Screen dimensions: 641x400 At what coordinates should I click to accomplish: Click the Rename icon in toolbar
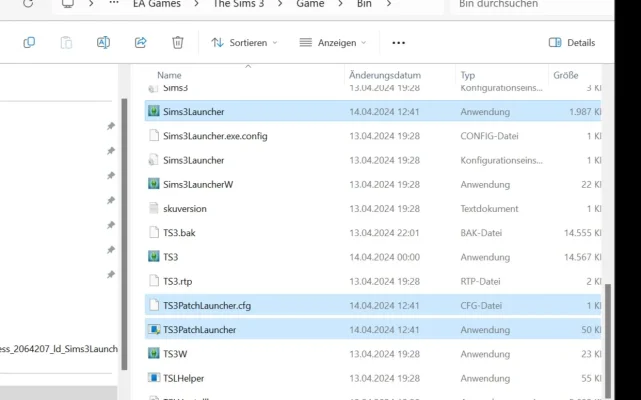point(103,43)
